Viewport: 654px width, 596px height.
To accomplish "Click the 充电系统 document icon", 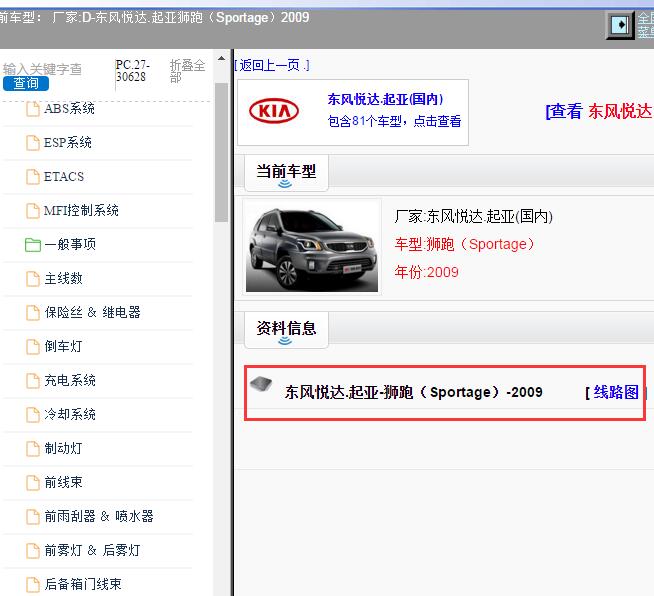I will click(33, 381).
